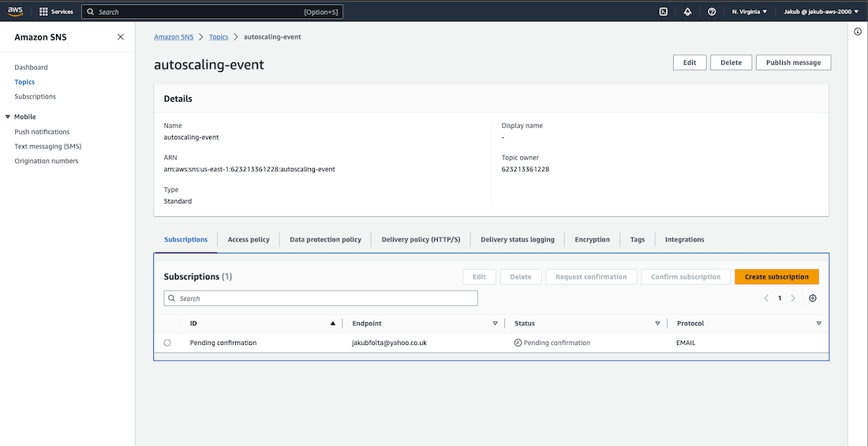Launch CloudShell terminal icon

tap(664, 12)
